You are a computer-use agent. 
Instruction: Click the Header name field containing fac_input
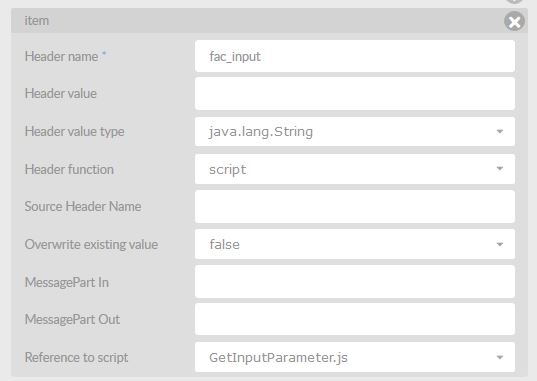[x=355, y=56]
